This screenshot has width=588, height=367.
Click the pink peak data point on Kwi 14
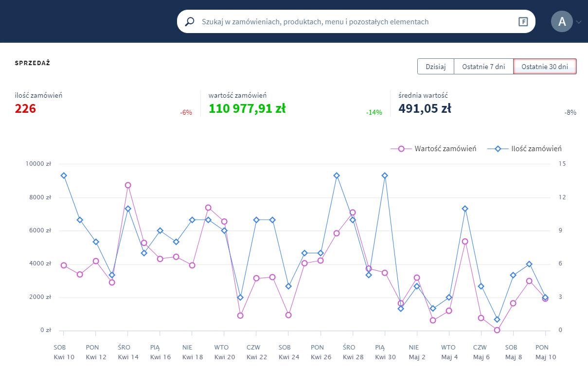[128, 185]
